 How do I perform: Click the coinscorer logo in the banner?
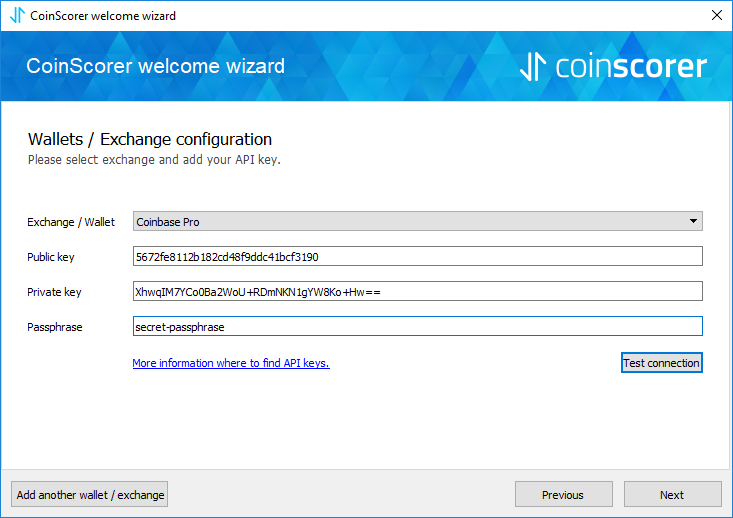613,66
